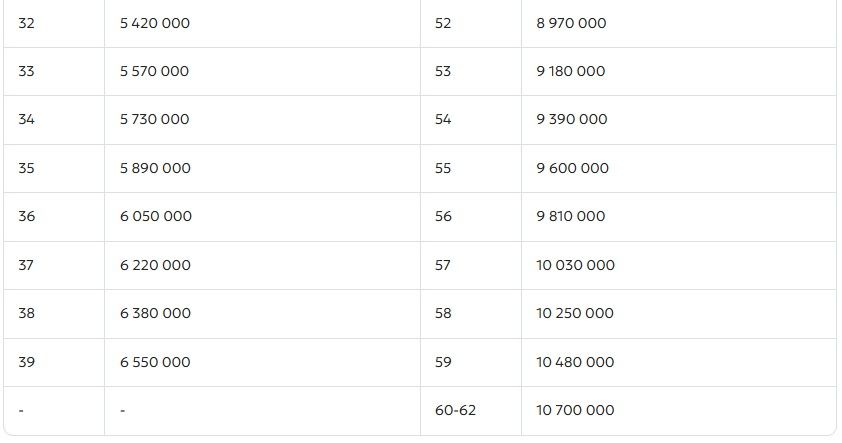Click the cell with value 5 420 000
Viewport: 842px width, 443px height.
point(154,23)
